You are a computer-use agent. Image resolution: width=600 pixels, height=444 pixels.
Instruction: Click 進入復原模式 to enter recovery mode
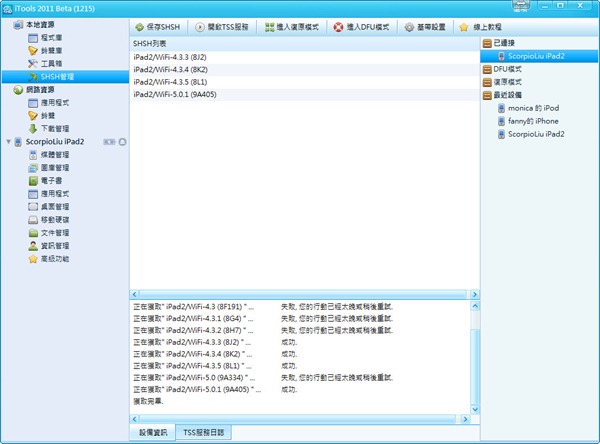(x=292, y=27)
